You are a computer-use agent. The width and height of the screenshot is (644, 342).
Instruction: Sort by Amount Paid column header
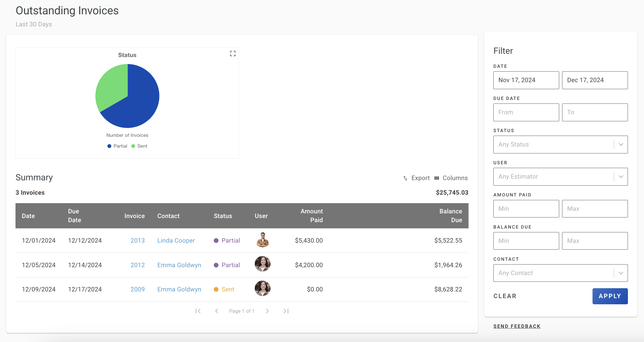tap(312, 216)
